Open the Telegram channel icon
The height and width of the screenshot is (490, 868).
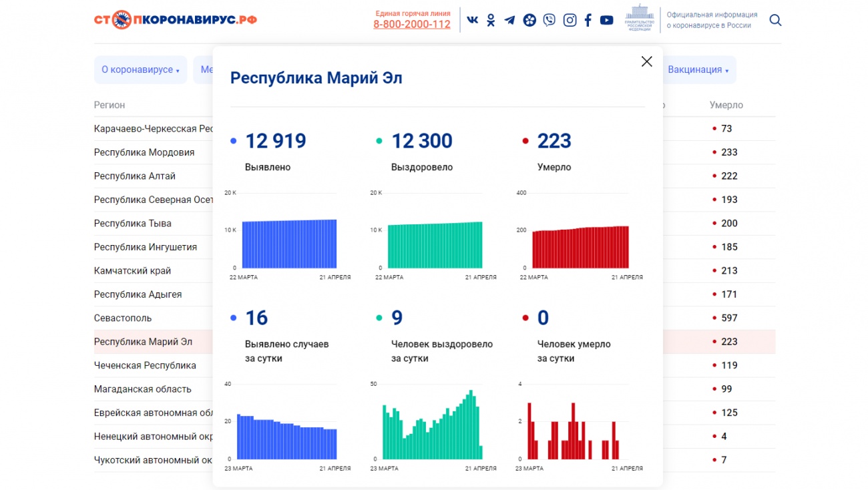509,20
